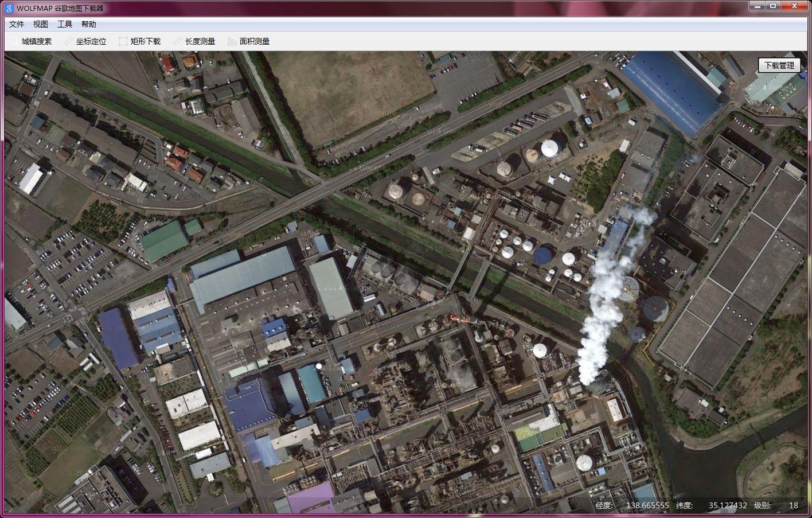Image resolution: width=812 pixels, height=518 pixels.
Task: Open the 帮助 menu
Action: (89, 24)
